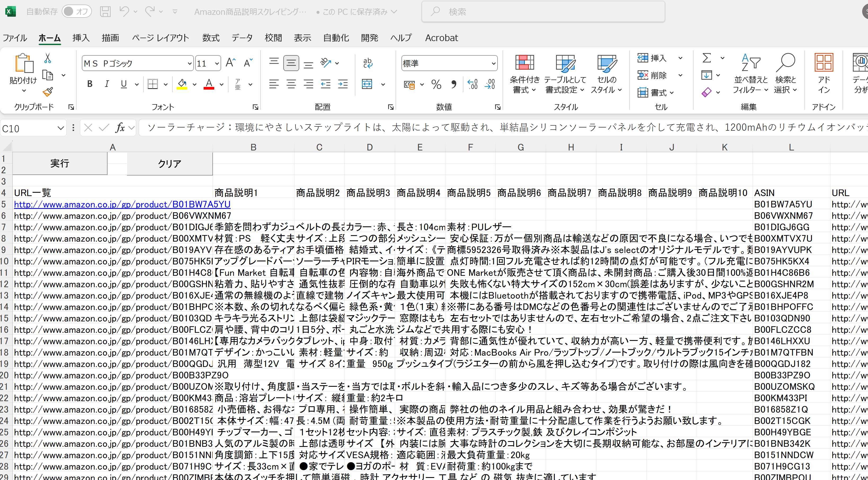This screenshot has width=868, height=480.
Task: Increase decimal places
Action: tap(472, 84)
